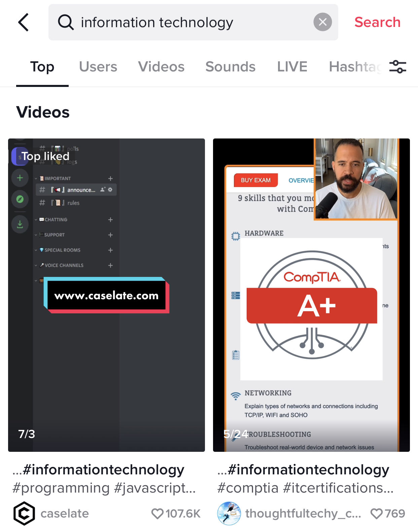418x532 pixels.
Task: Select the Top tab
Action: [42, 67]
